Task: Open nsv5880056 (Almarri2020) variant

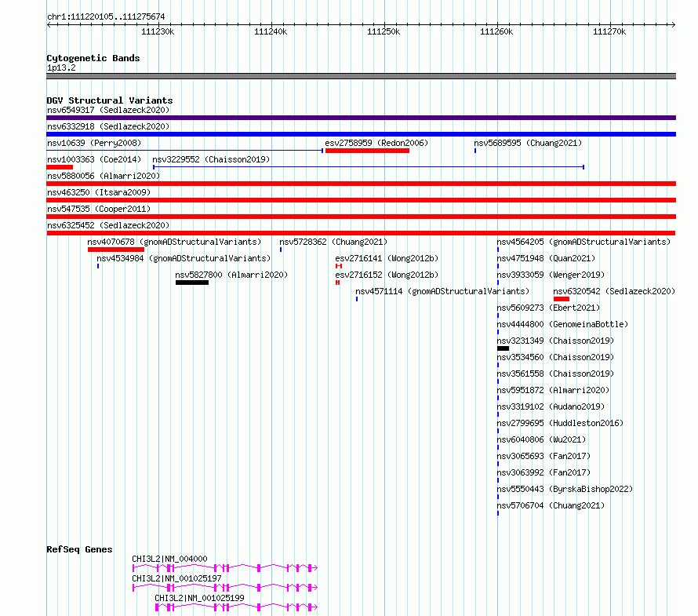Action: point(104,176)
